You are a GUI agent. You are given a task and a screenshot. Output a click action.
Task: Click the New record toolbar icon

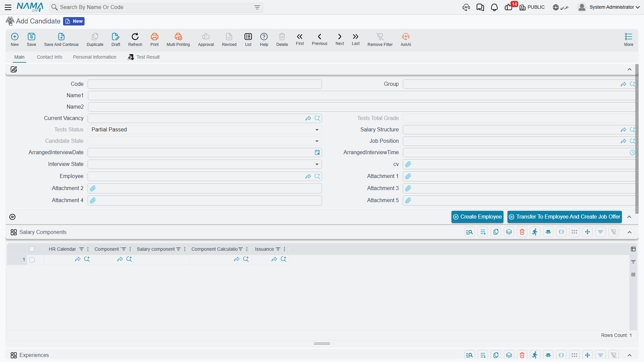[15, 40]
